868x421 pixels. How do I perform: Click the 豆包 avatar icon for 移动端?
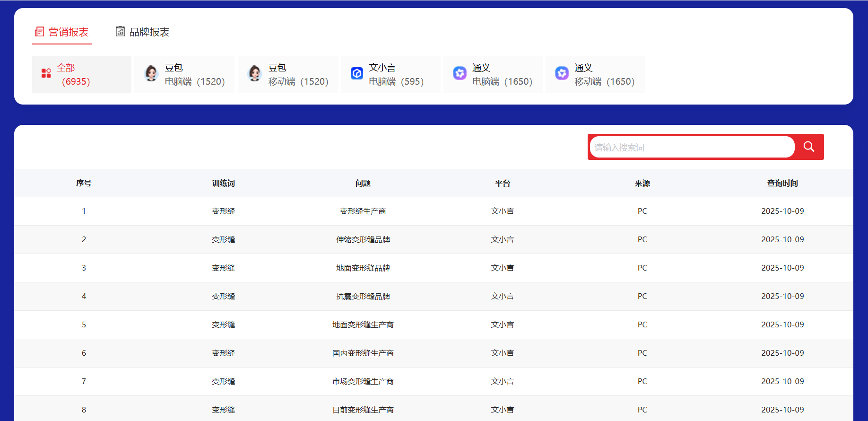[x=255, y=73]
